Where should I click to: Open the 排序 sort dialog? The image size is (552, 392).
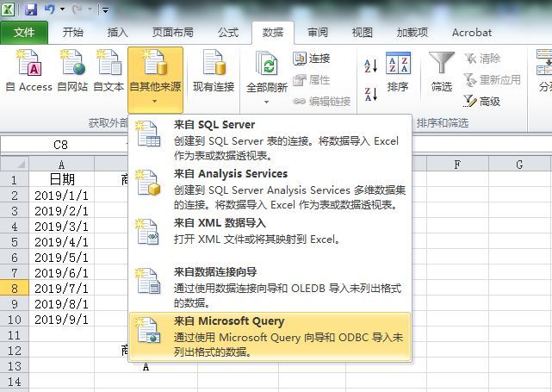pos(398,72)
